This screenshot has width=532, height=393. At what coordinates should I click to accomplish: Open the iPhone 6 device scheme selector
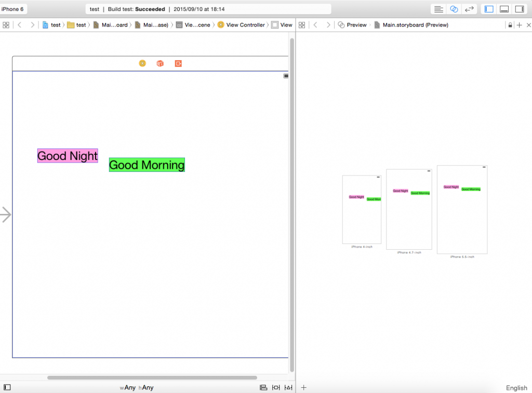coord(13,9)
